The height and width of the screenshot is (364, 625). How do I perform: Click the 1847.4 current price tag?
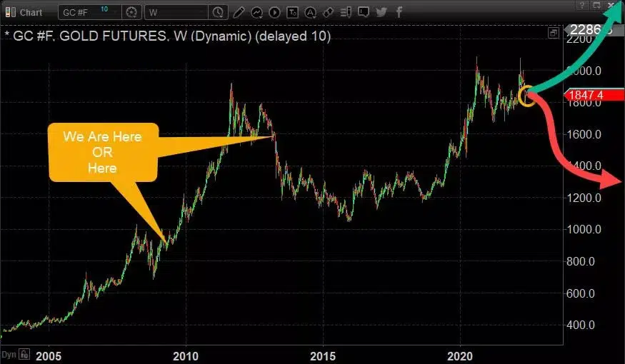pos(594,95)
